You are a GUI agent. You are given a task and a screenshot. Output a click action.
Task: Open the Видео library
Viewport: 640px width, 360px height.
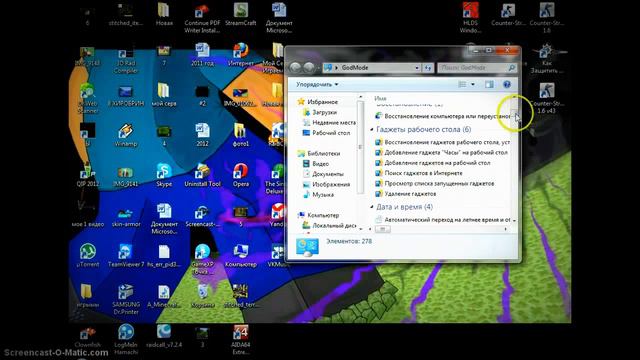tap(316, 164)
